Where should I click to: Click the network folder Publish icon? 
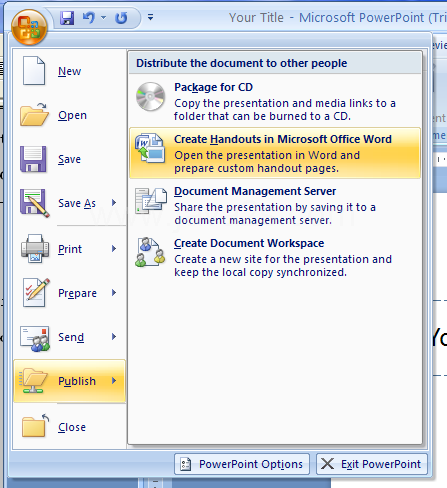coord(33,381)
